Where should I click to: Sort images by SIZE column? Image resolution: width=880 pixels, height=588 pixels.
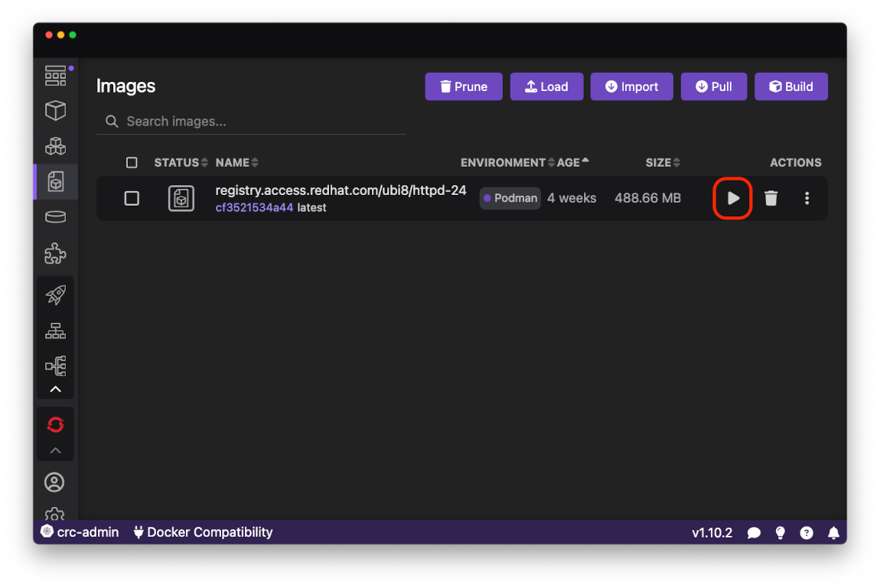tap(663, 163)
